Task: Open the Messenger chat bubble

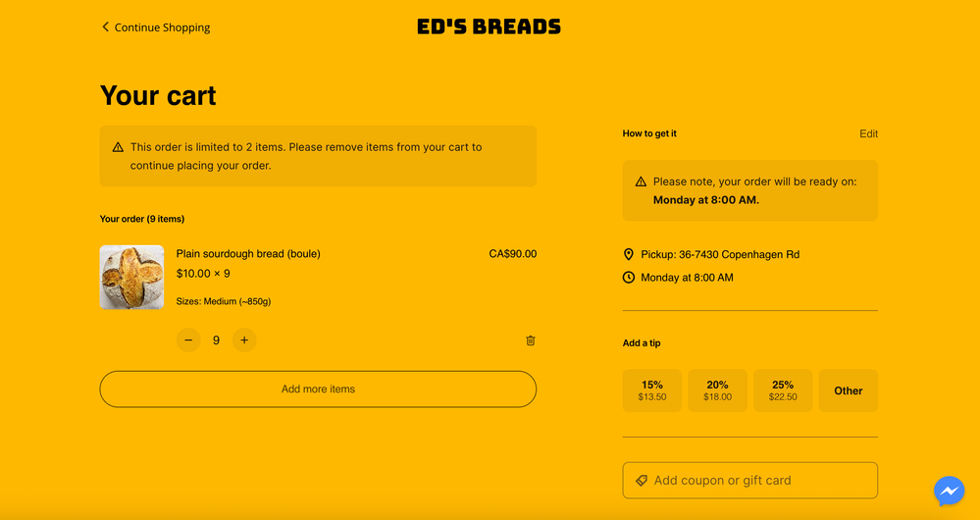Action: click(x=949, y=491)
